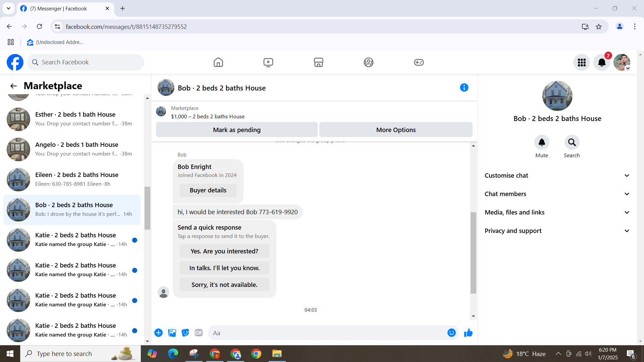
Task: Expand Chat members section
Action: pos(557,194)
